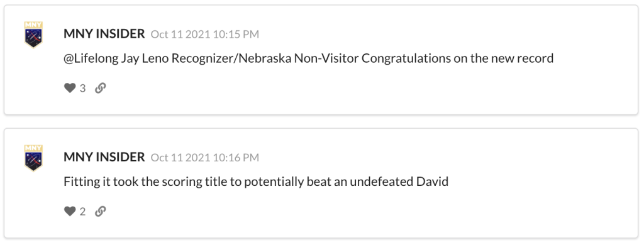The height and width of the screenshot is (243, 644).
Task: Click the 'Congratulations on the new record' text
Action: (458, 58)
